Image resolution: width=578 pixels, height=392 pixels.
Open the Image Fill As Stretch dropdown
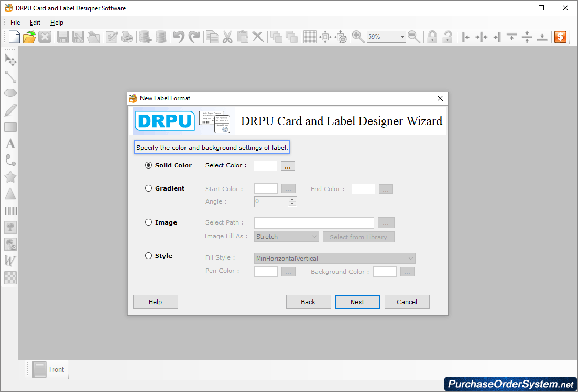point(287,237)
